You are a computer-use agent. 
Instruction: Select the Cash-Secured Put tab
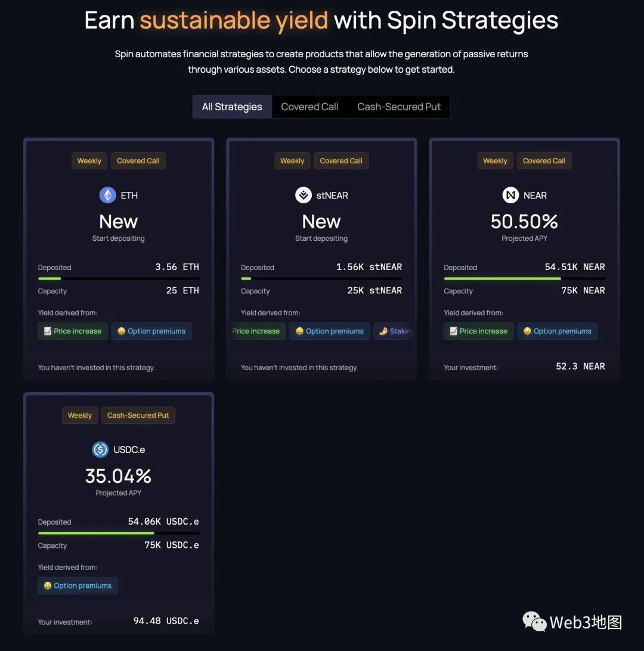pyautogui.click(x=399, y=107)
